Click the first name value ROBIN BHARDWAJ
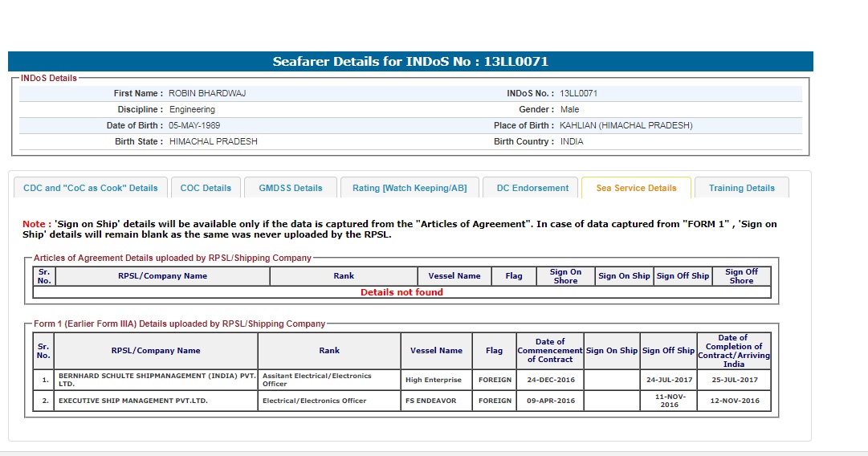Viewport: 868px width, 456px height. [x=207, y=93]
